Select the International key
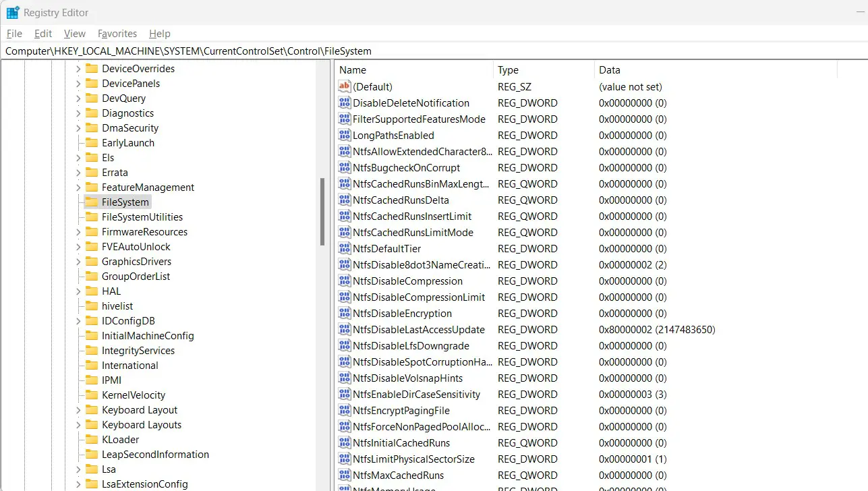 coord(130,366)
